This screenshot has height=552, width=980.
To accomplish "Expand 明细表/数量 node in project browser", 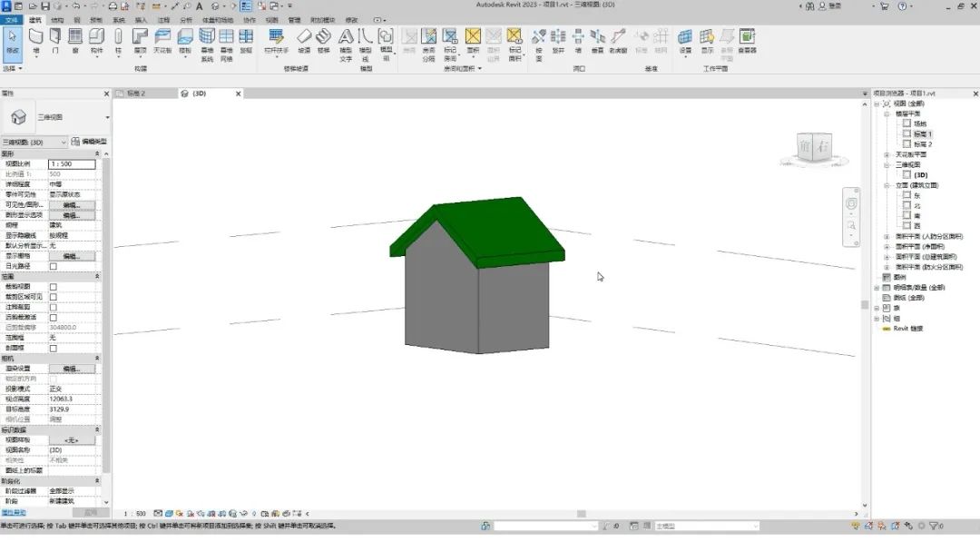I will (x=877, y=288).
